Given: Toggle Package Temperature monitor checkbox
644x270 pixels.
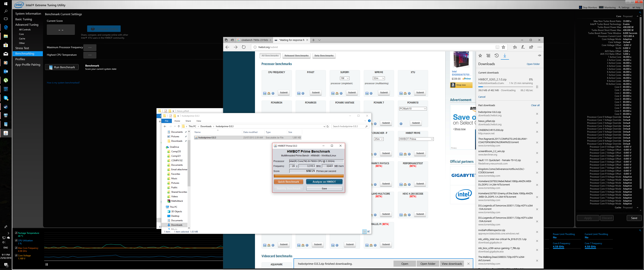Looking at the screenshot, I should coord(16,233).
